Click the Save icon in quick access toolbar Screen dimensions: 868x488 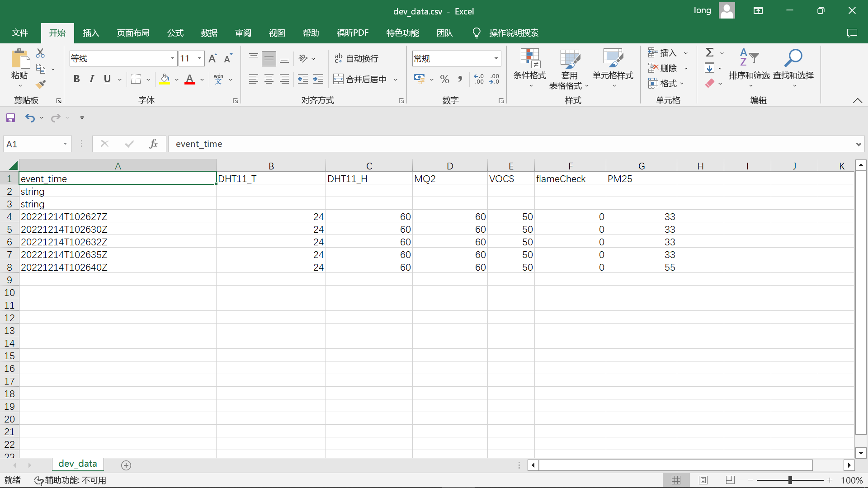[x=10, y=118]
